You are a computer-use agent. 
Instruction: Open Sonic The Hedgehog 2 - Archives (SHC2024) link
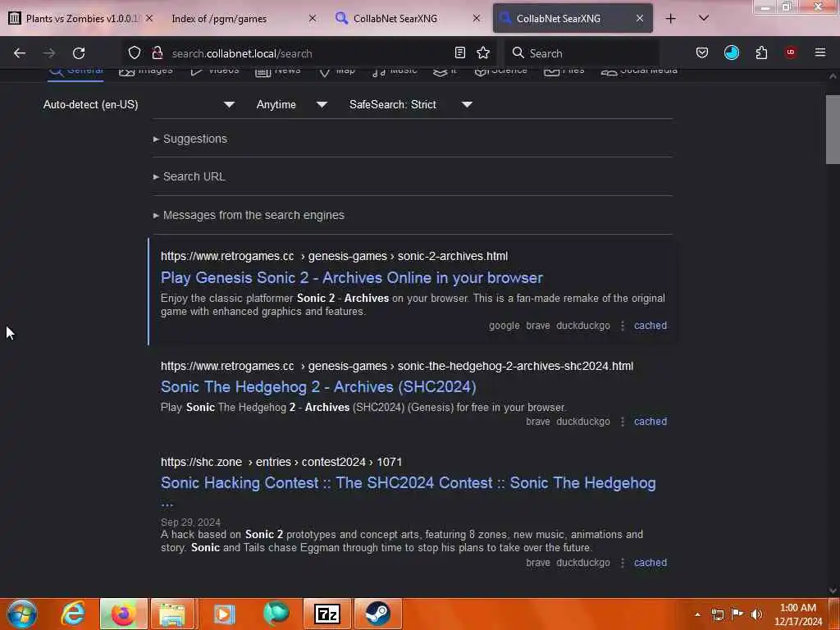(318, 386)
